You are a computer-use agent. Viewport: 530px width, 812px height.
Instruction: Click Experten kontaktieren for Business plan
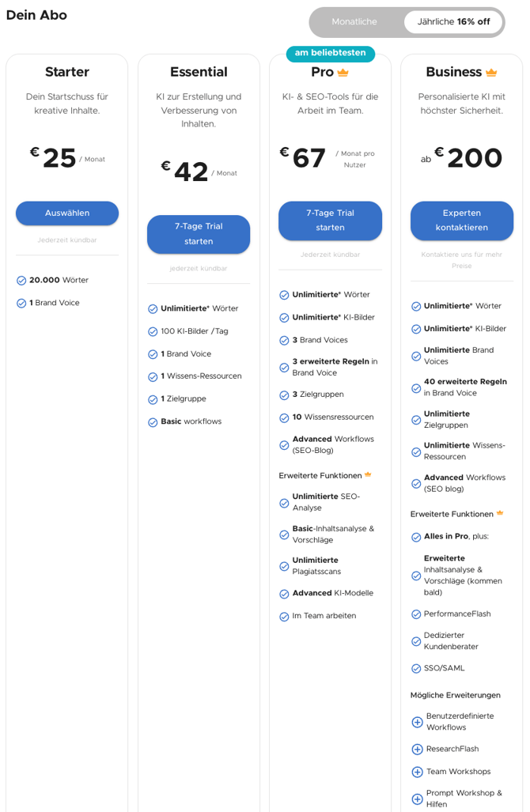click(462, 220)
